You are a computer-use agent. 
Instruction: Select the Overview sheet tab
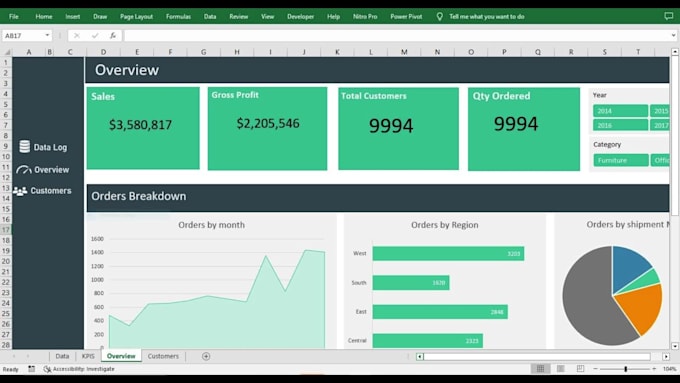pyautogui.click(x=121, y=356)
